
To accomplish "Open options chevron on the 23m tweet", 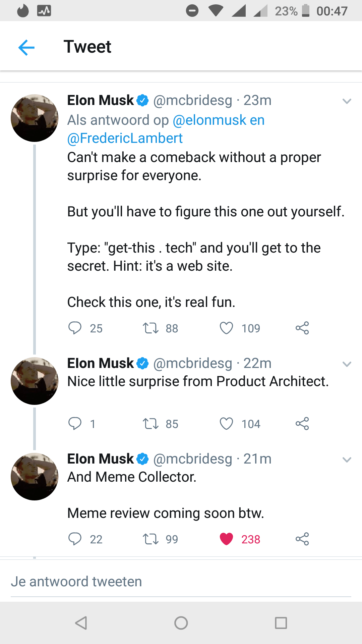I will tap(347, 101).
